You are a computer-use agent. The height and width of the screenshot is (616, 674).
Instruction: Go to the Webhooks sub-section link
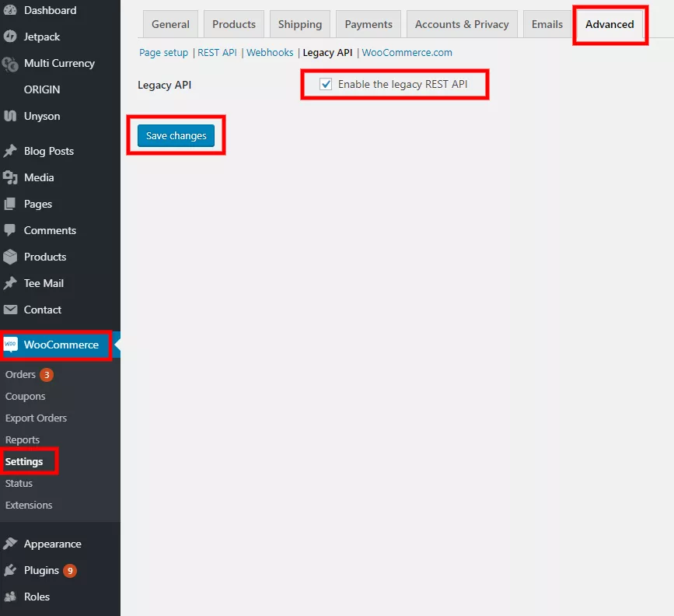[x=270, y=53]
